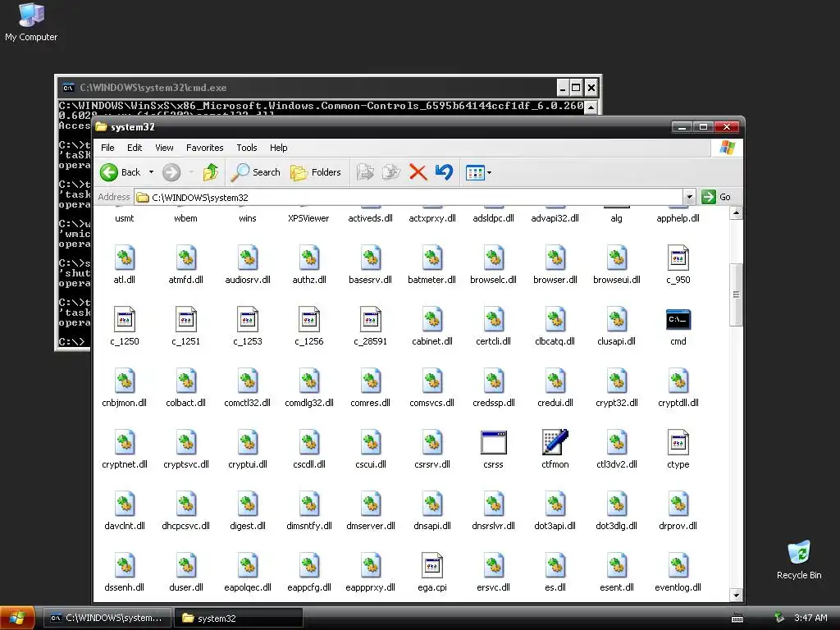Select the crypt32.dll file icon

[617, 381]
